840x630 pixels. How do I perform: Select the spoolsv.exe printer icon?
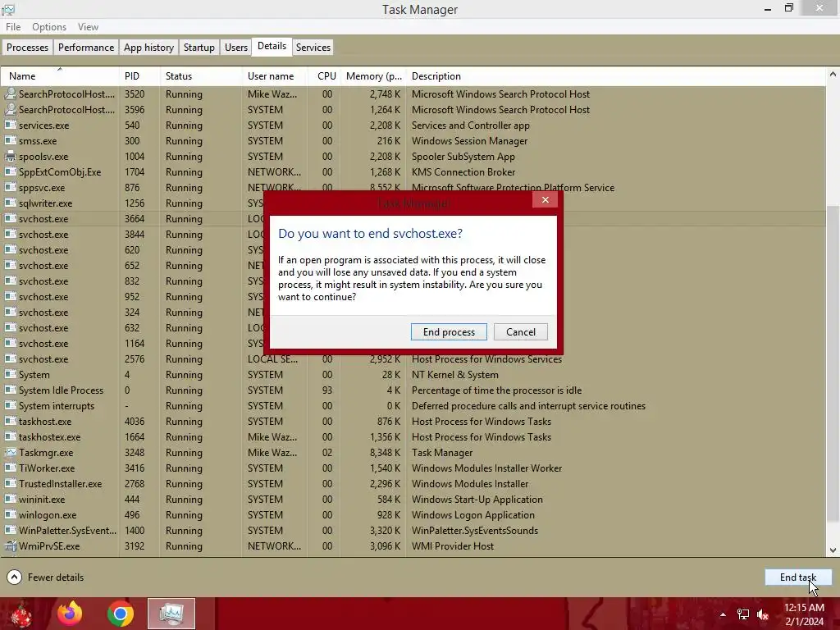tap(10, 157)
